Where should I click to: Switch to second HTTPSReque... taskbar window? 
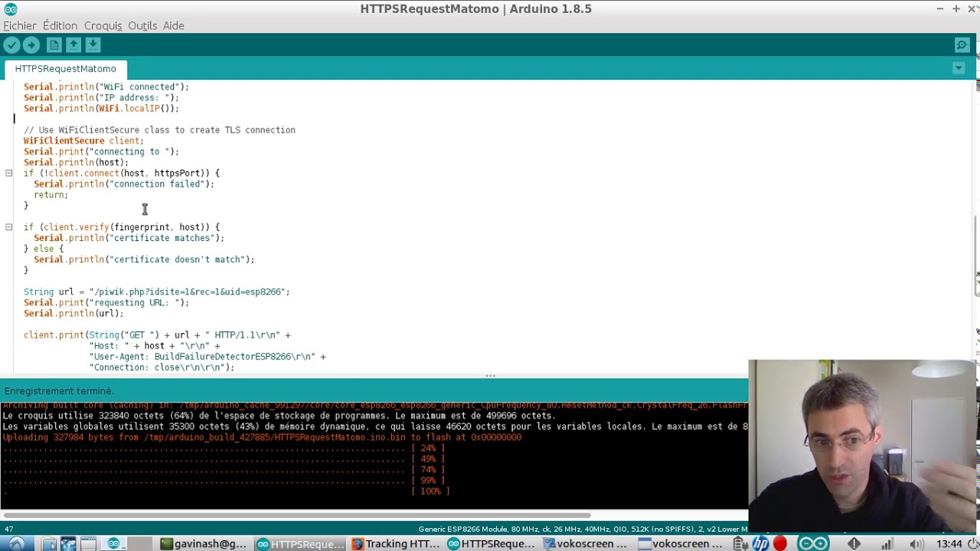coord(492,543)
